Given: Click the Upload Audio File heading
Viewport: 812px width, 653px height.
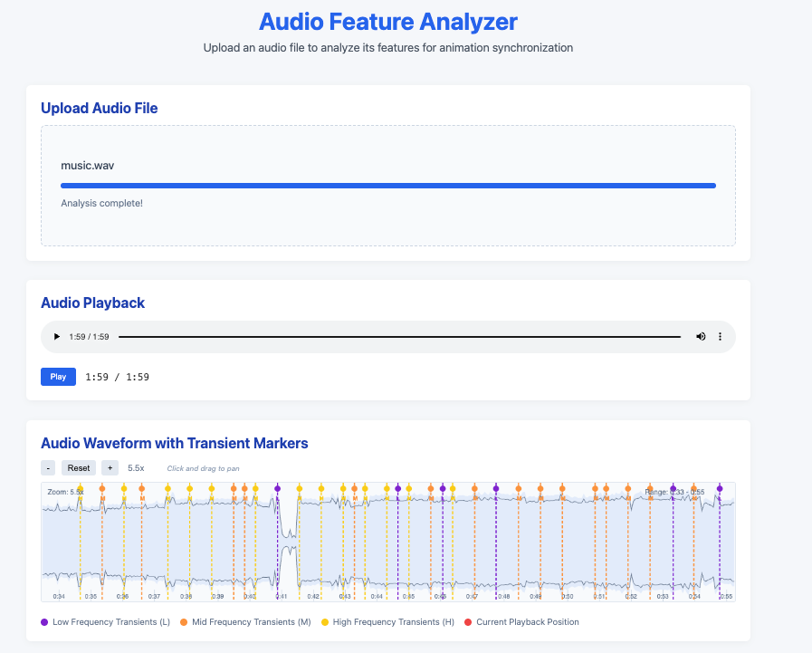Looking at the screenshot, I should click(x=100, y=108).
